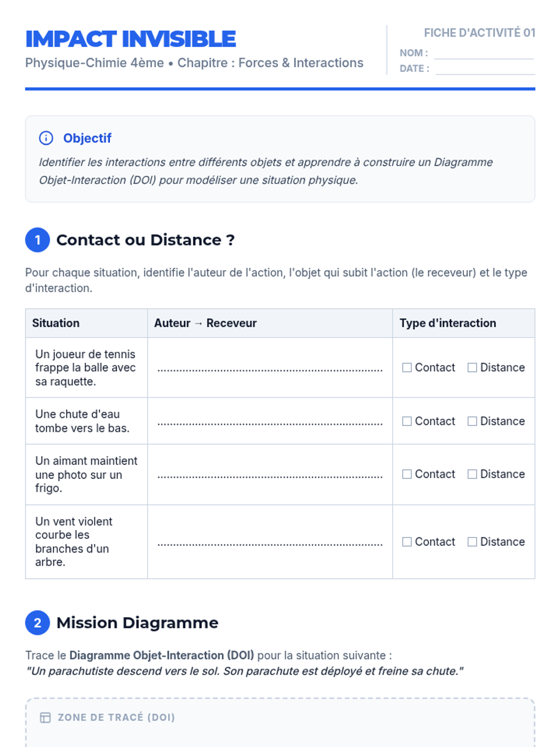Click the table icon beside Zone de tracé
This screenshot has width=560, height=747.
(x=45, y=718)
